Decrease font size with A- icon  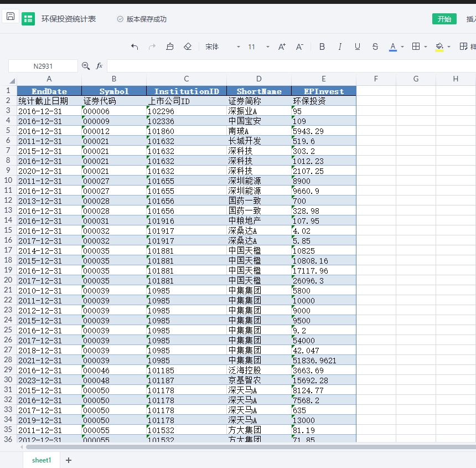[299, 47]
